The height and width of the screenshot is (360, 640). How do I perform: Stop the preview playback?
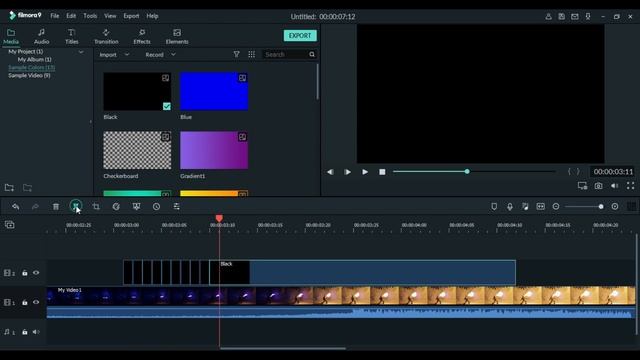point(382,172)
